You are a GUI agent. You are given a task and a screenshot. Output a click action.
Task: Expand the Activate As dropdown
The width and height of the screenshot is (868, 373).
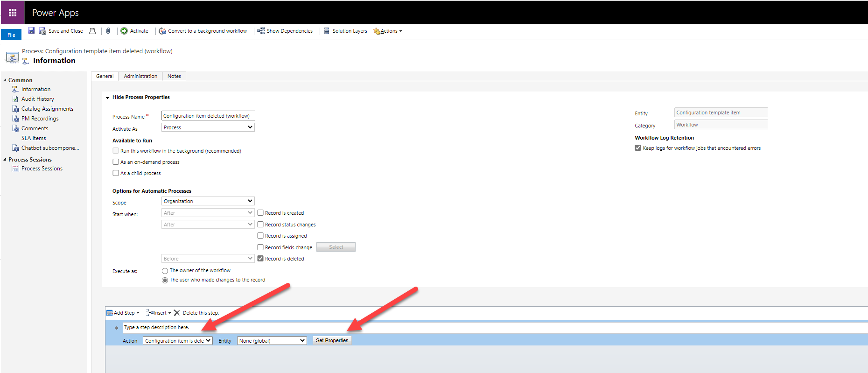tap(208, 127)
